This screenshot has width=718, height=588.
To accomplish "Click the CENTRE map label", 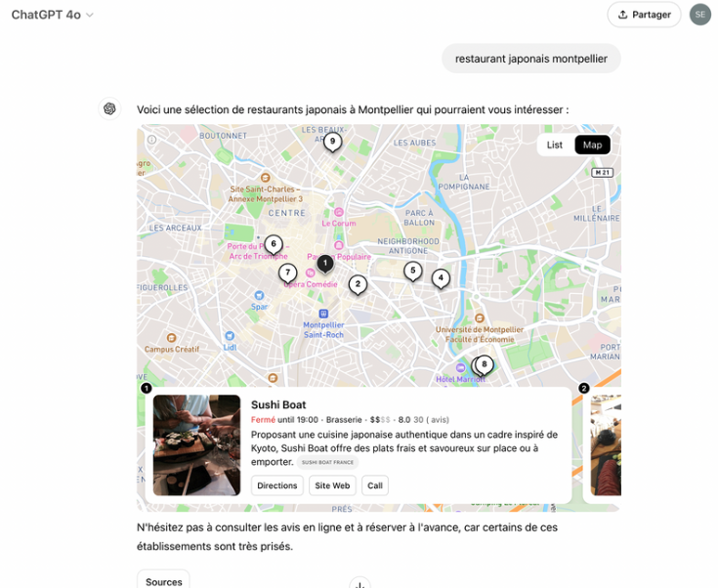I will click(x=286, y=213).
